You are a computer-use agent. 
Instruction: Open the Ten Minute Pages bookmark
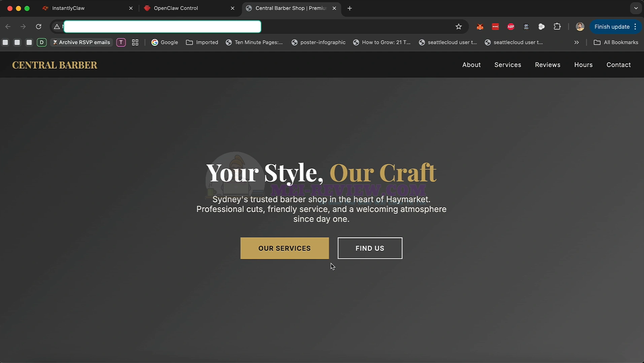254,42
